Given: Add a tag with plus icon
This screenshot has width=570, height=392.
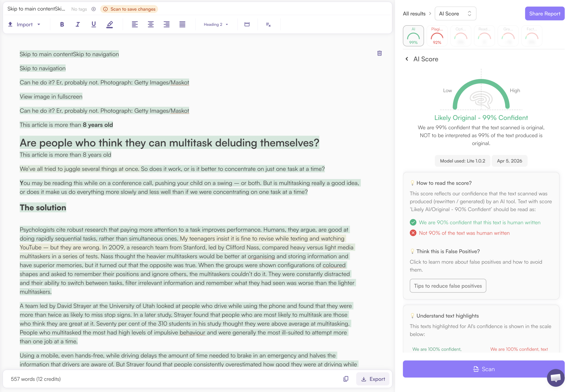Looking at the screenshot, I should (x=94, y=9).
